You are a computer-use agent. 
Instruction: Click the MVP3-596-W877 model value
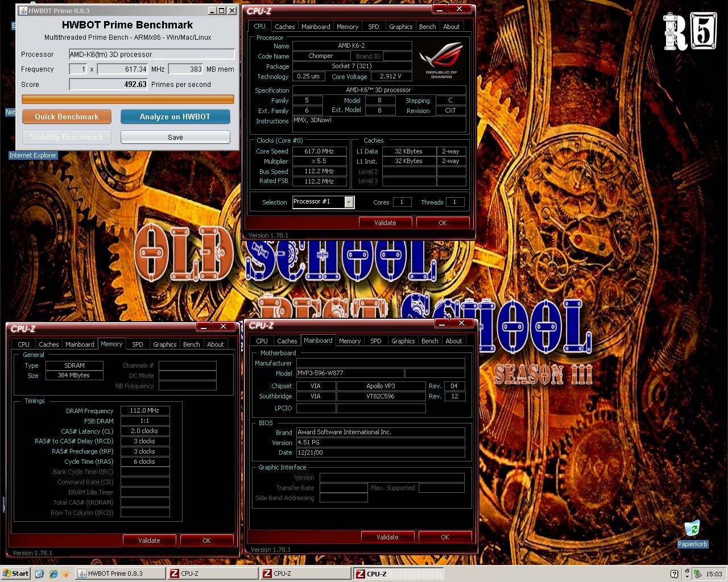point(350,373)
